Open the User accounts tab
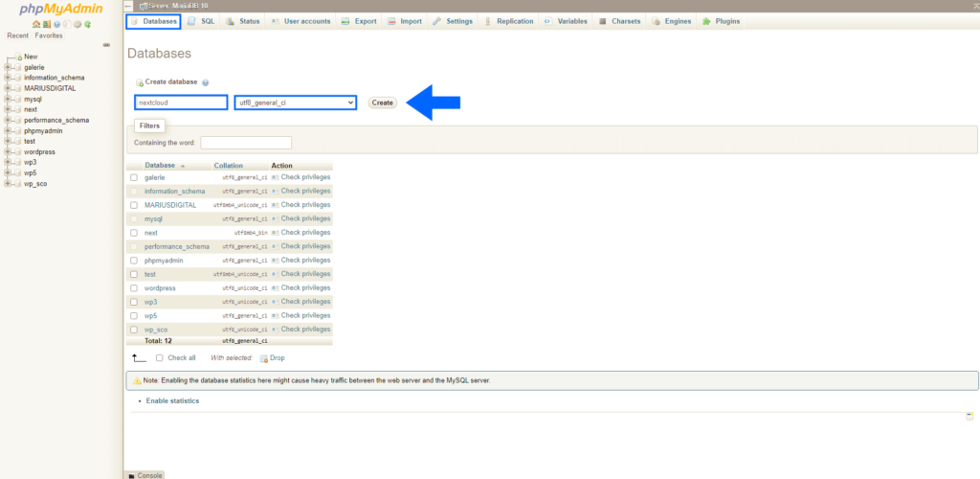The height and width of the screenshot is (479, 980). pos(300,21)
